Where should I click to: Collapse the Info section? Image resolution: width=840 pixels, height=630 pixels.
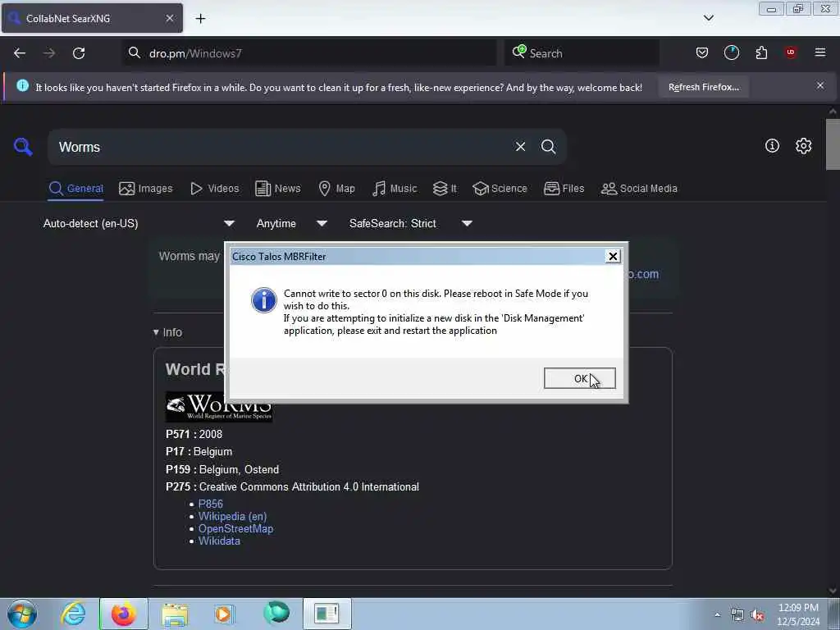pos(167,332)
